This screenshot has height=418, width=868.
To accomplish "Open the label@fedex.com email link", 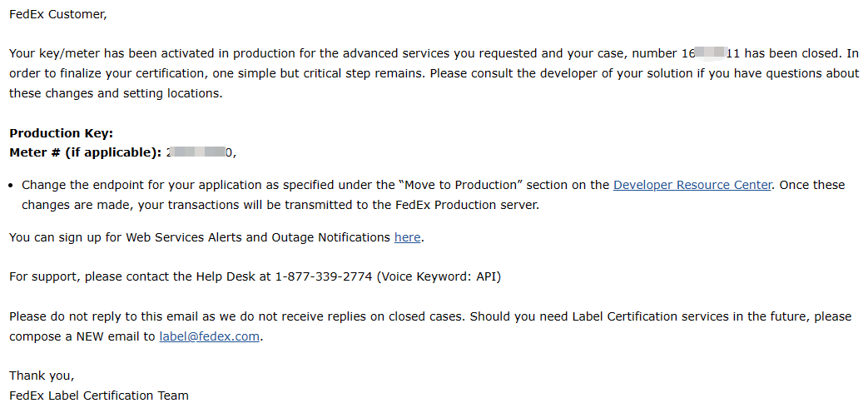I will click(x=209, y=336).
